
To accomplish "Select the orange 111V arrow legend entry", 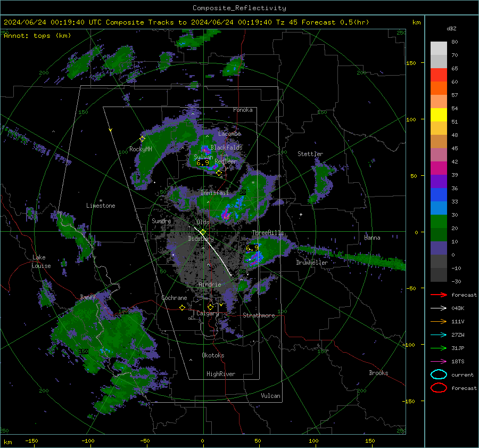I will 439,321.
